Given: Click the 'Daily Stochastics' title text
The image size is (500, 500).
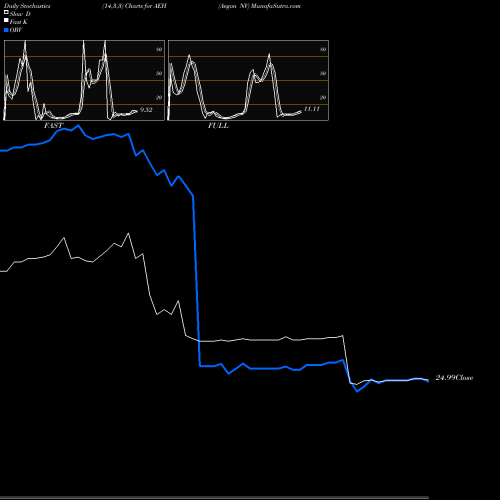Looking at the screenshot, I should pos(27,6).
